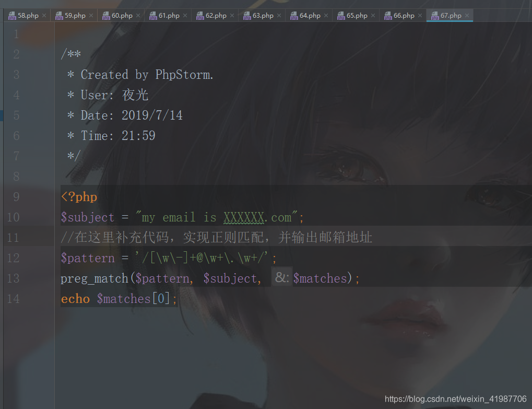532x409 pixels.
Task: Close the 59.php tab
Action: pos(91,16)
